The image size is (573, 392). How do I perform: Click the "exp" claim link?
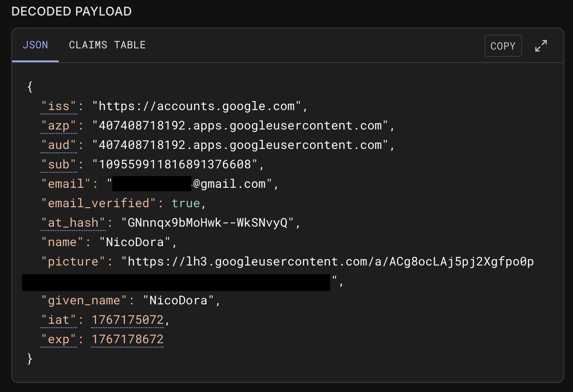point(58,339)
